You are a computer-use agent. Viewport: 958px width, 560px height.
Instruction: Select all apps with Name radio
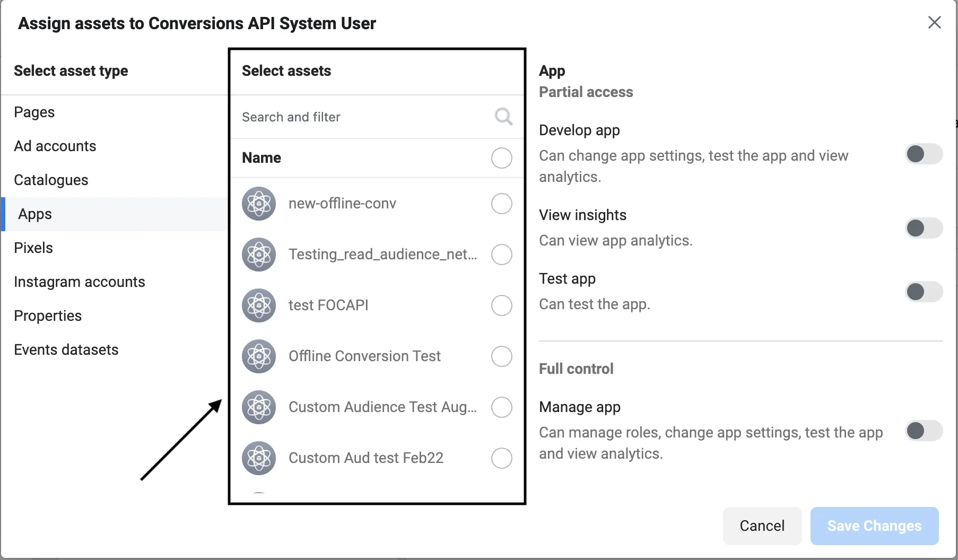coord(501,158)
